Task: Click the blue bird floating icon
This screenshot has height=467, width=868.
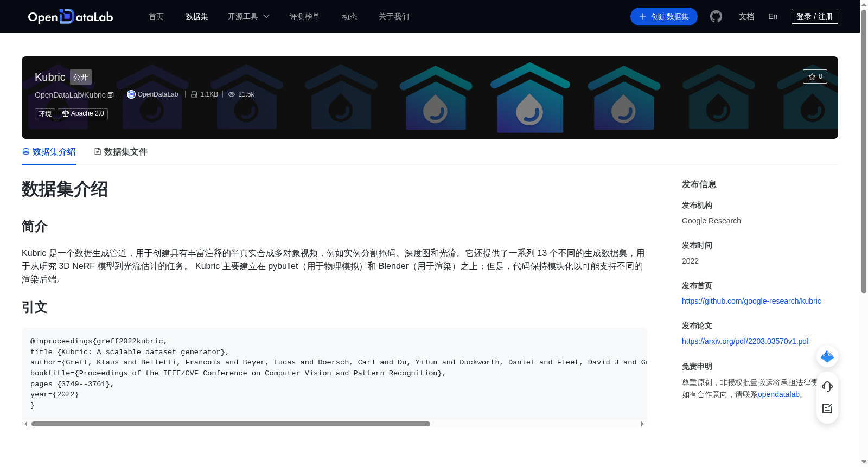Action: (x=827, y=356)
